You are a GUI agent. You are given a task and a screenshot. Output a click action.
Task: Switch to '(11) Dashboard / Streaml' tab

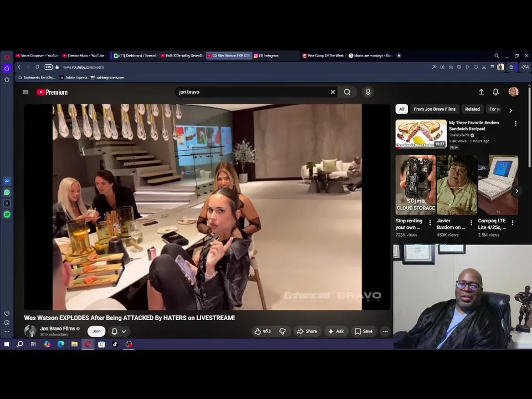135,55
